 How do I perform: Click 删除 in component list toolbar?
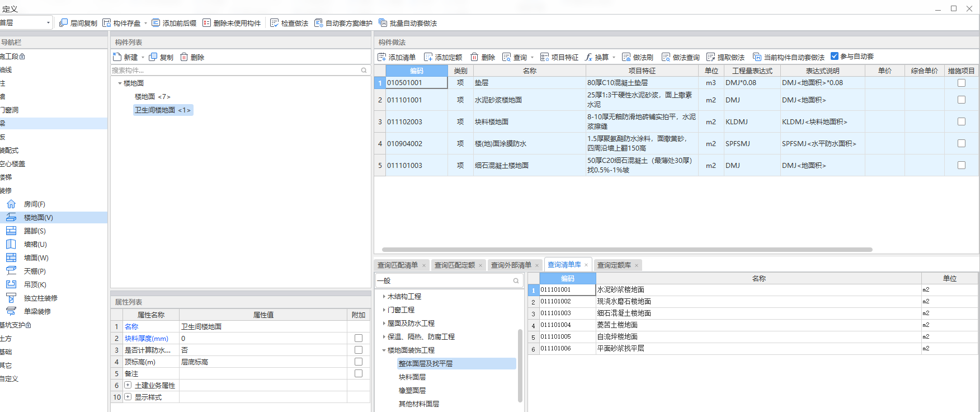[x=192, y=57]
